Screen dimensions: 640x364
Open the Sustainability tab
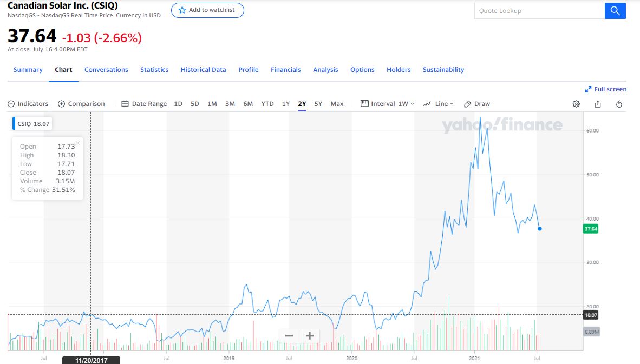tap(443, 70)
